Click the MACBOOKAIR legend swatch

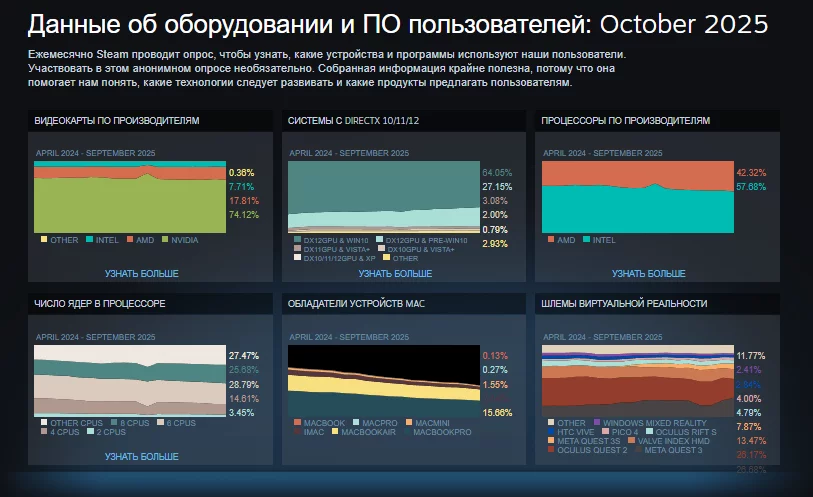click(x=335, y=431)
